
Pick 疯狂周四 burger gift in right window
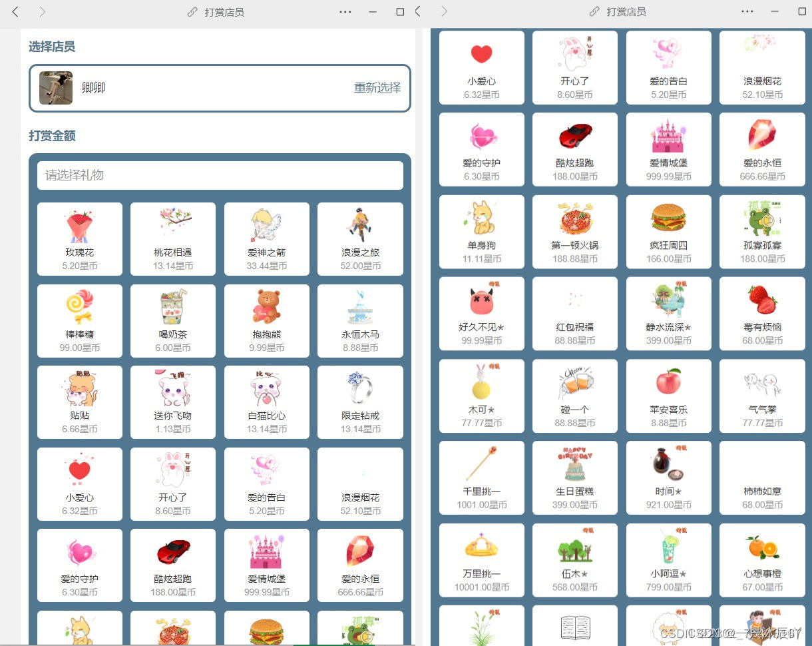click(669, 232)
